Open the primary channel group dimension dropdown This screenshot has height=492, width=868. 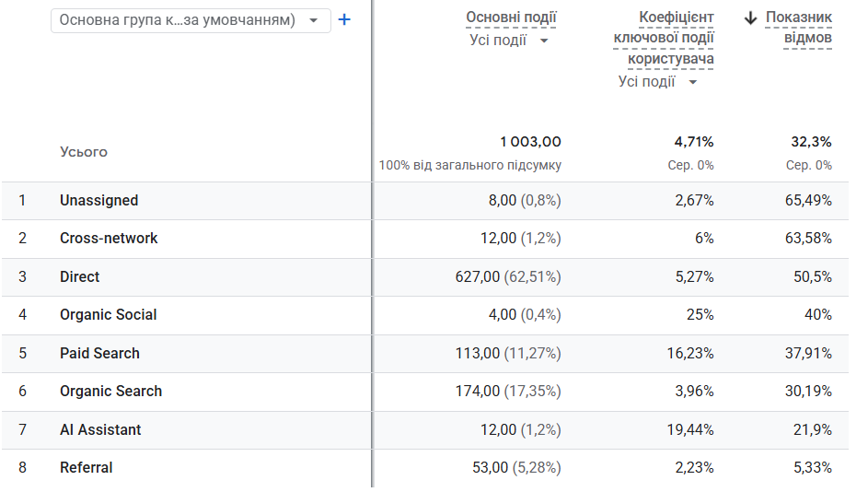(191, 20)
